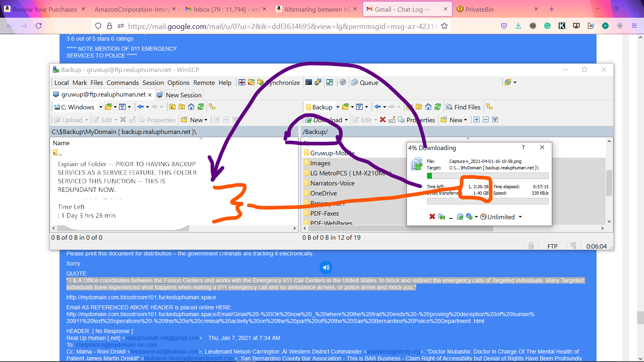Open the WinSCP preferences gear icon
This screenshot has height=362, width=644.
[x=343, y=82]
